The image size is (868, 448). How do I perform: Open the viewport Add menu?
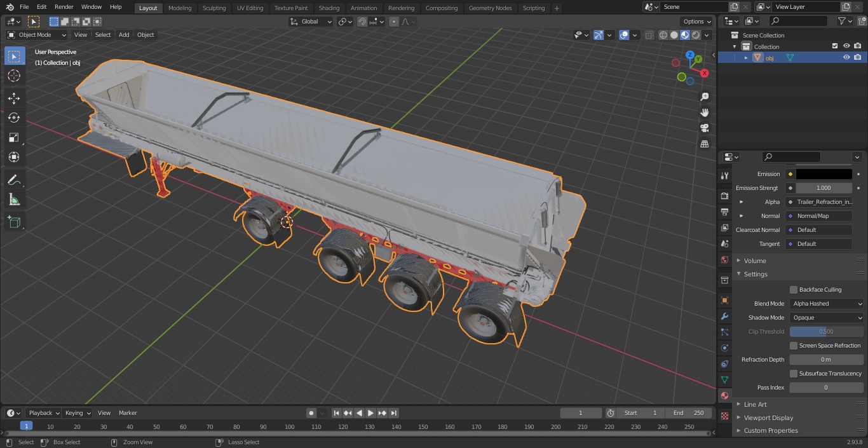[124, 35]
